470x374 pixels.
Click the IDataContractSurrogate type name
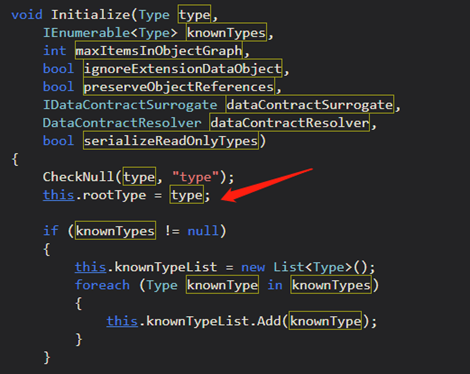pos(130,105)
